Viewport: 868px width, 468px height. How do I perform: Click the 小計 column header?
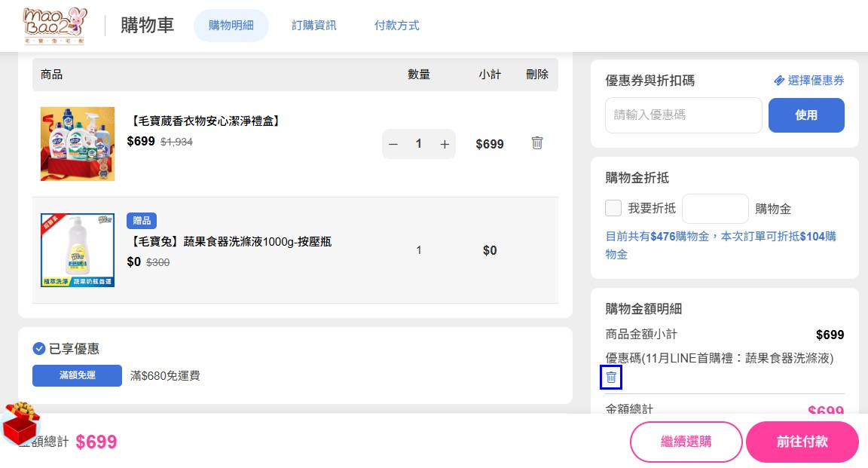pos(490,75)
